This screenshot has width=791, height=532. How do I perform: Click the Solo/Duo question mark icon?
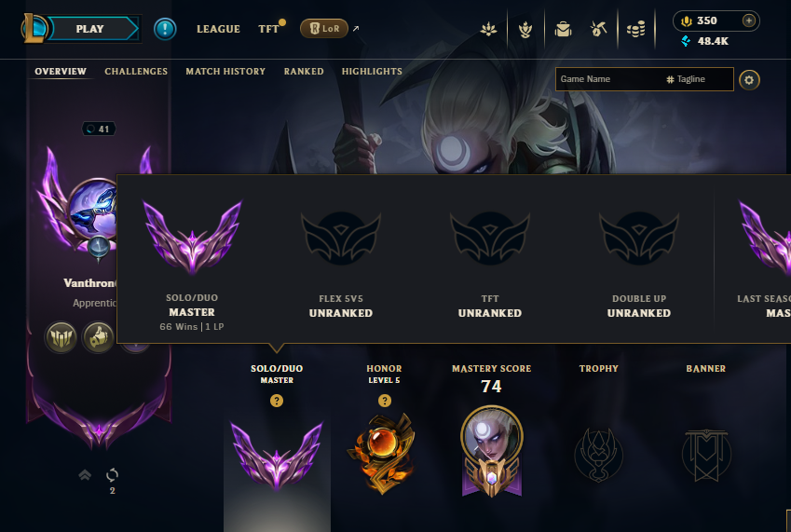277,401
